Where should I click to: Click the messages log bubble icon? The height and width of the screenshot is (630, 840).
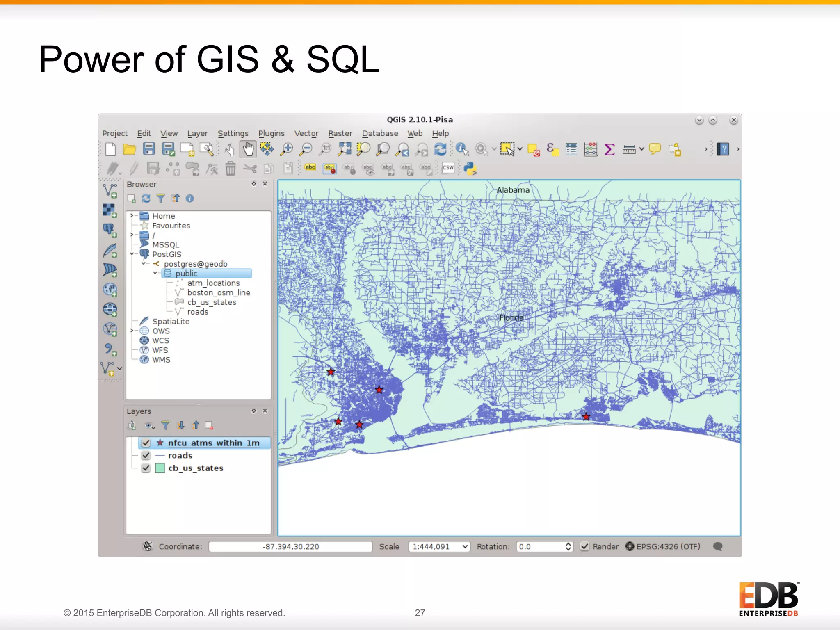[x=717, y=546]
